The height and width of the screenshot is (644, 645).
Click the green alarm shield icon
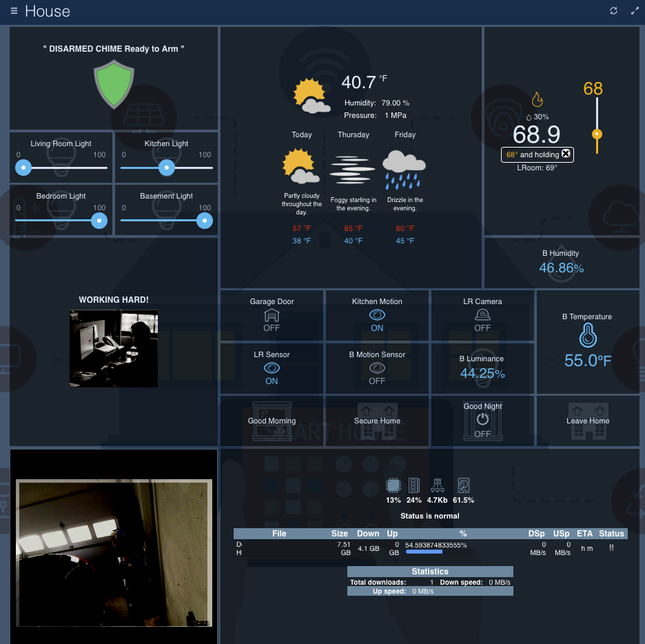coord(114,84)
